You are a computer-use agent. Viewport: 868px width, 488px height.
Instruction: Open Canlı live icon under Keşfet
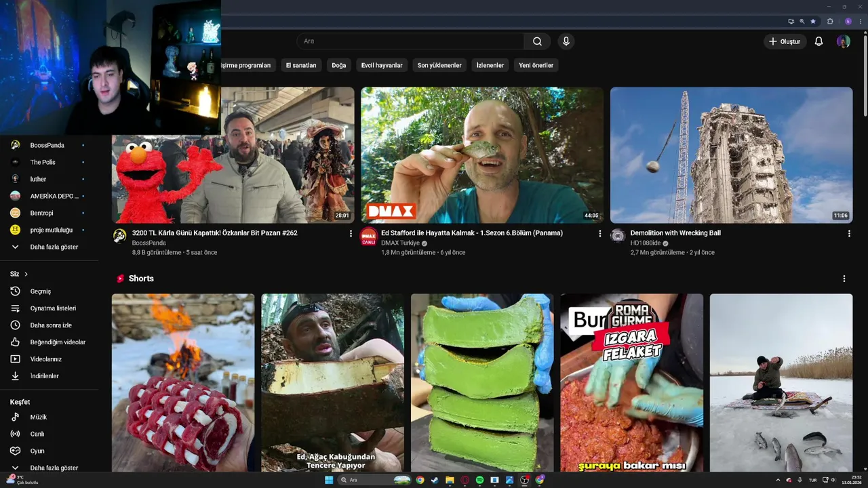click(x=16, y=434)
